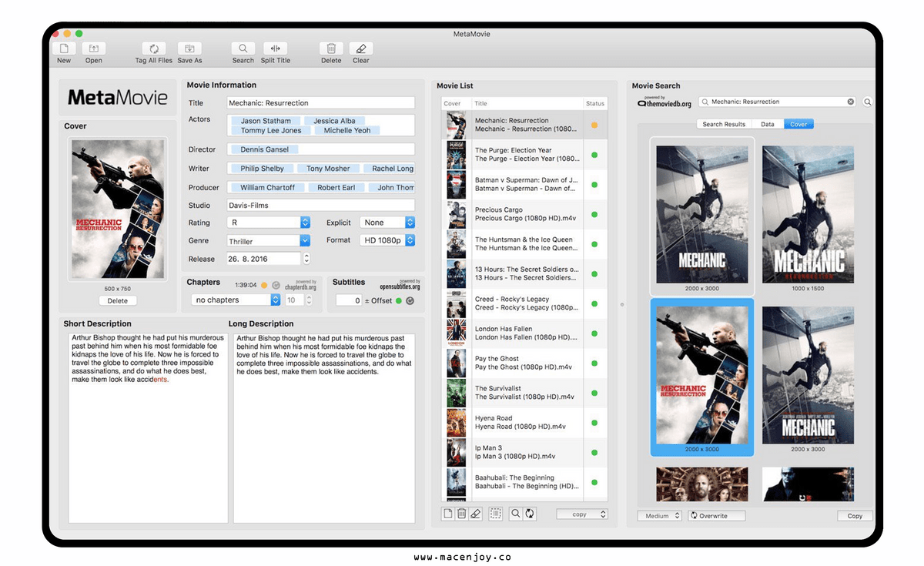Click the Philip Shelby writer token

(x=262, y=169)
